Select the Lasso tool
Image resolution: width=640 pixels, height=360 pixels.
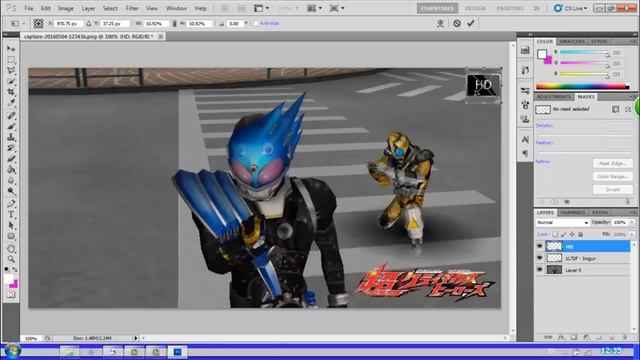[x=11, y=71]
